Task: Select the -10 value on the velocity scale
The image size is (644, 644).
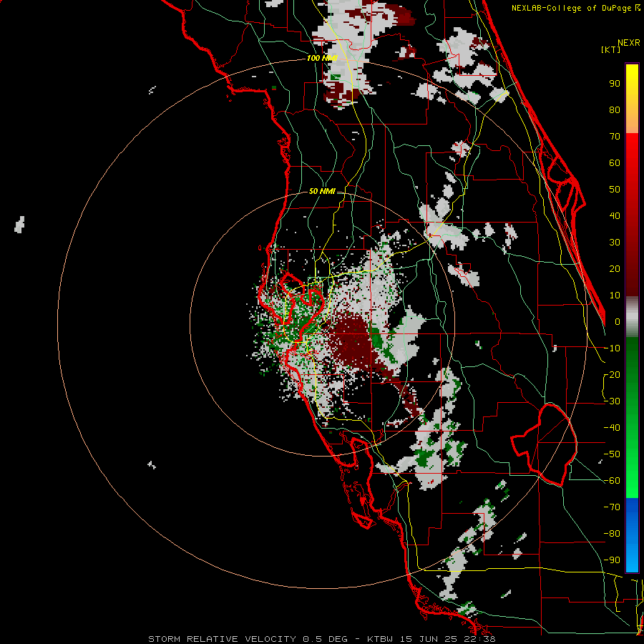Action: click(x=613, y=348)
